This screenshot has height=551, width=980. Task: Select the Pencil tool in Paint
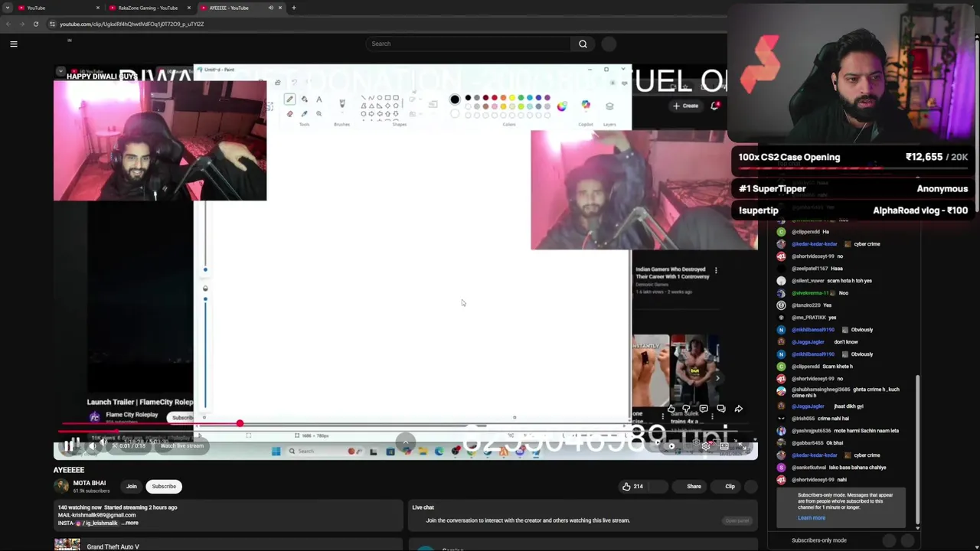pyautogui.click(x=289, y=99)
